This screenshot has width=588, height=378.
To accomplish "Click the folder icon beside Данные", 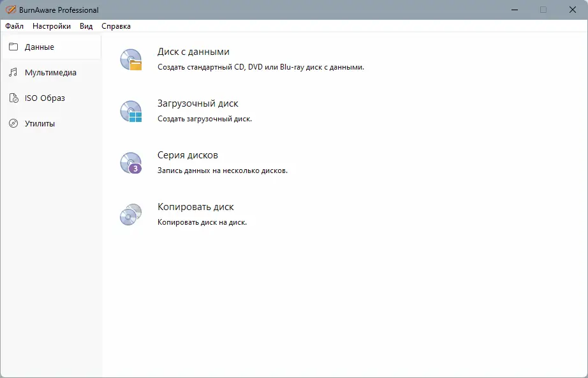I will 13,47.
